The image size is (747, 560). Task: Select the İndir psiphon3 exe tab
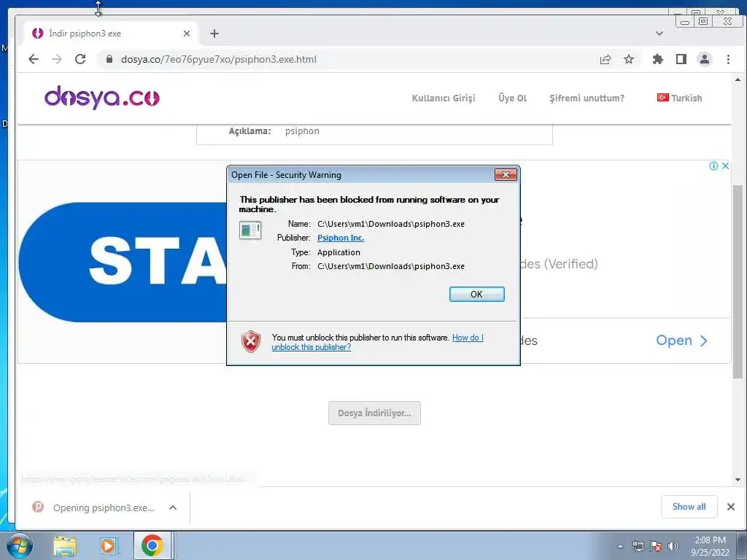tap(109, 34)
